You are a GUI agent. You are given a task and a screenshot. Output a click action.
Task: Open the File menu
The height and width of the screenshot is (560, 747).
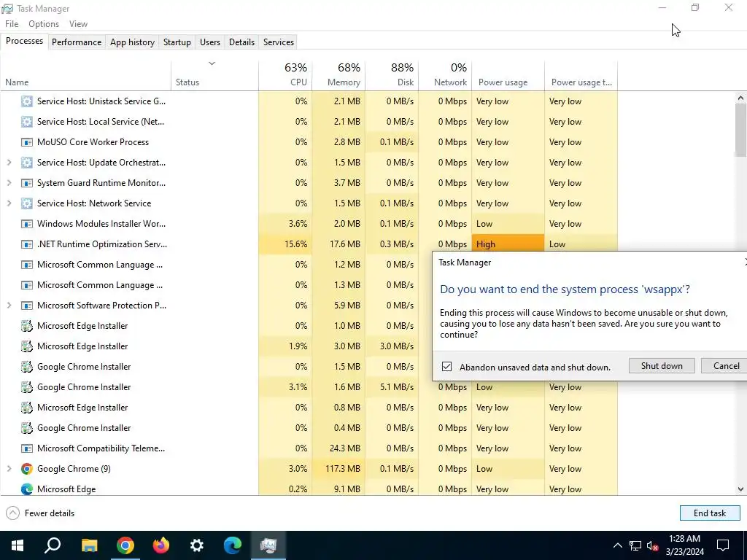coord(12,24)
